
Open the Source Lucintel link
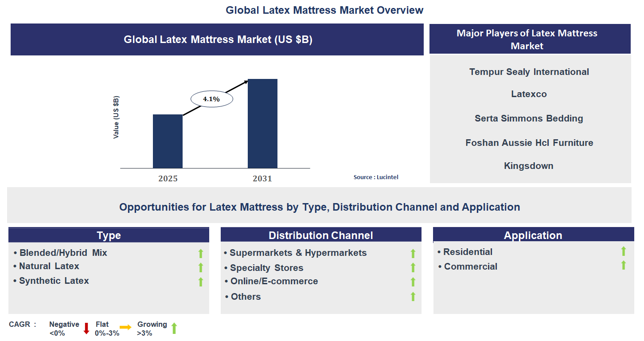(x=376, y=176)
